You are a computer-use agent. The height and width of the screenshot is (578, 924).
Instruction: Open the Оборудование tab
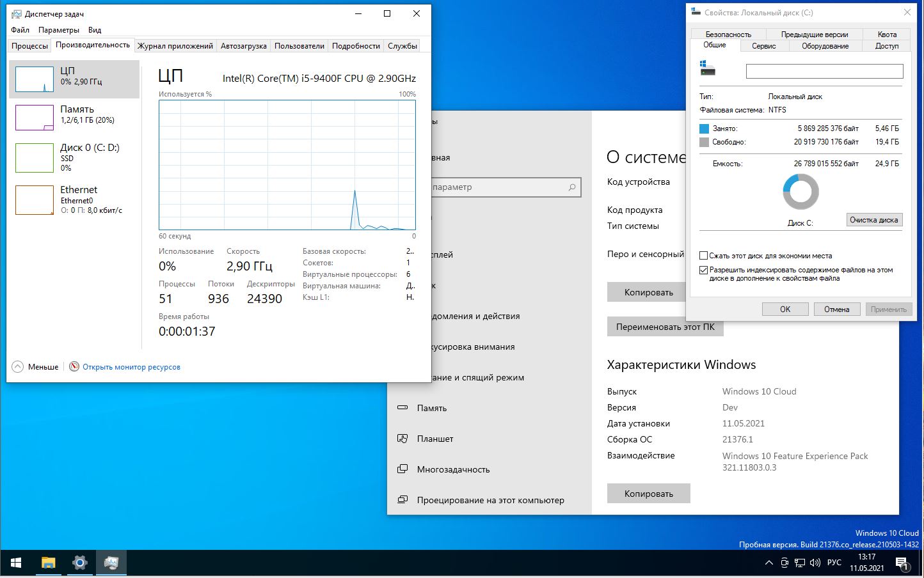click(825, 46)
